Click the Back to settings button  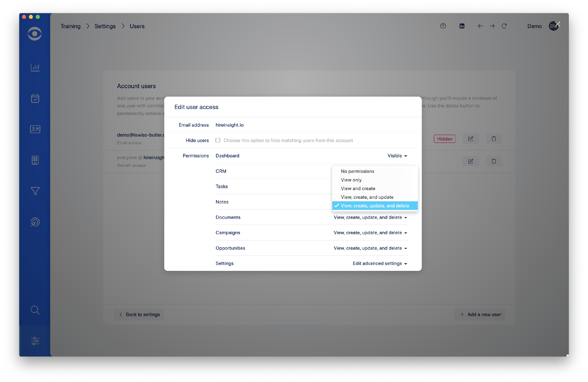139,314
